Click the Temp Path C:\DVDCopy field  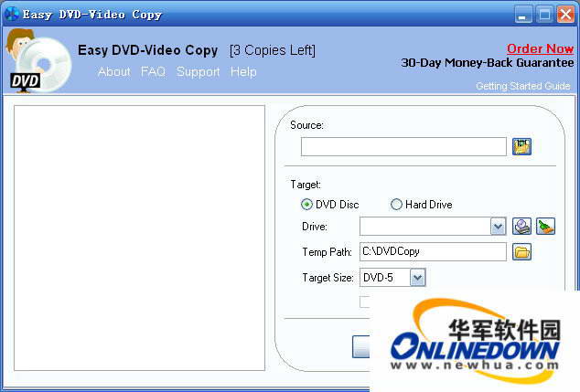pyautogui.click(x=433, y=251)
